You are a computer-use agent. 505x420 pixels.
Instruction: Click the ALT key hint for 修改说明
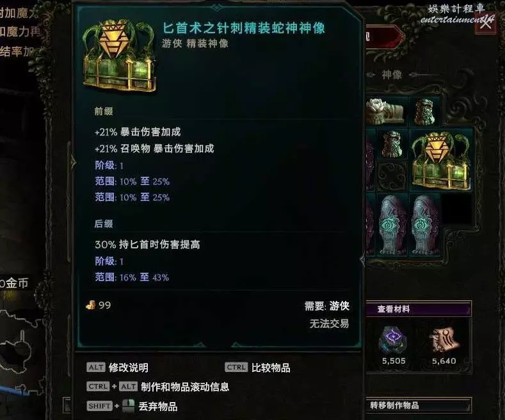(x=96, y=367)
